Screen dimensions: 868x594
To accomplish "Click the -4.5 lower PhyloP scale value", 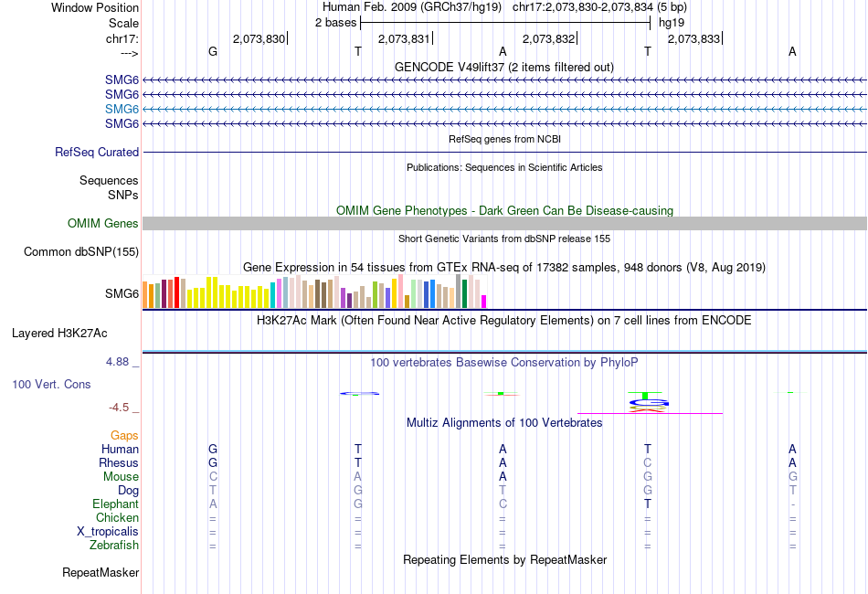I will [119, 408].
